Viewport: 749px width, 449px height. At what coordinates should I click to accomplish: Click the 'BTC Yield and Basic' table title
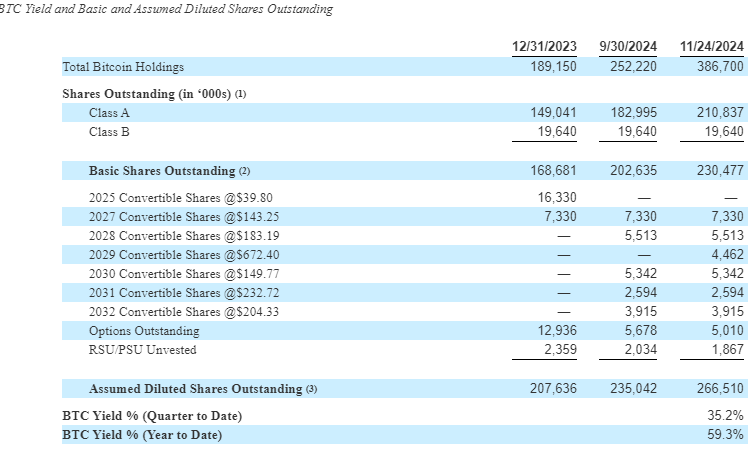click(x=168, y=9)
